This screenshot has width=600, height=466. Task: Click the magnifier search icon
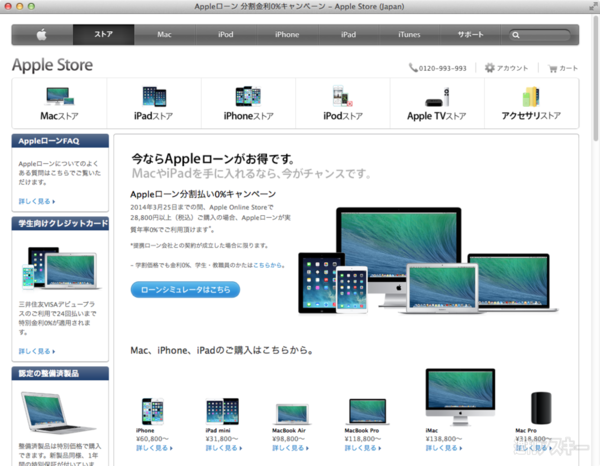[x=516, y=35]
